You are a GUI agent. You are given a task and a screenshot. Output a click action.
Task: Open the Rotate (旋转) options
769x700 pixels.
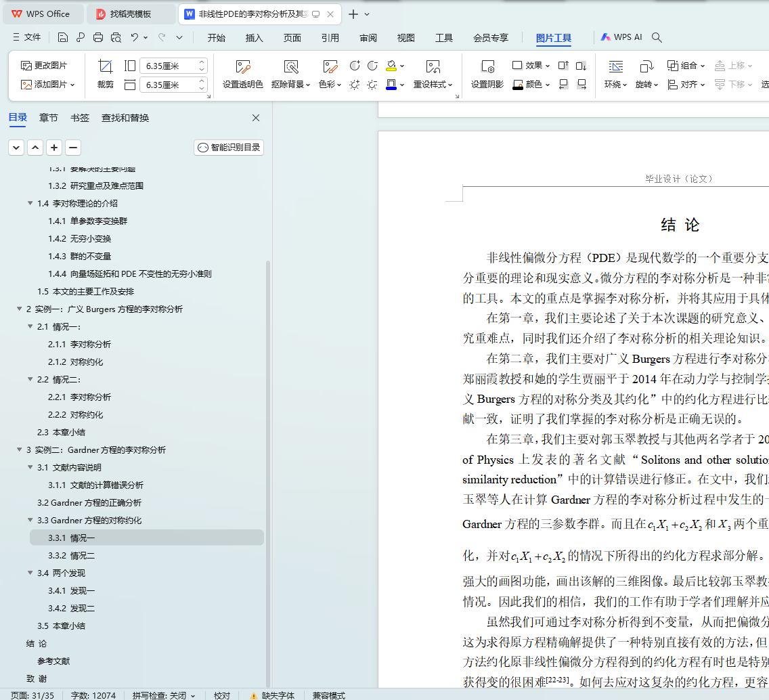[646, 74]
